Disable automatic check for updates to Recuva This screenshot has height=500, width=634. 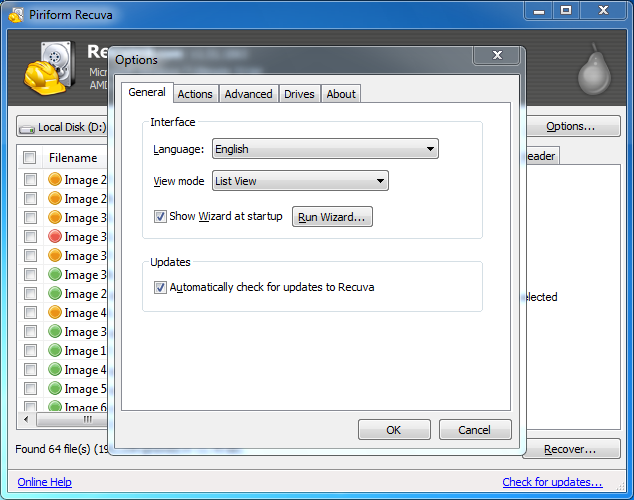160,287
